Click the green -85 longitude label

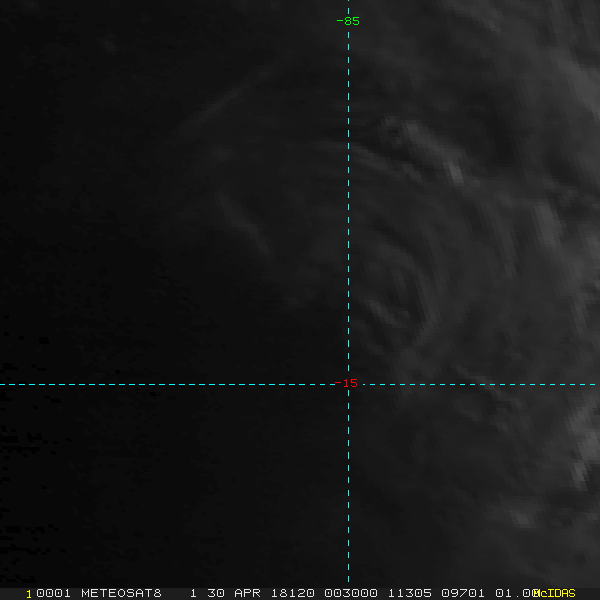coord(348,21)
